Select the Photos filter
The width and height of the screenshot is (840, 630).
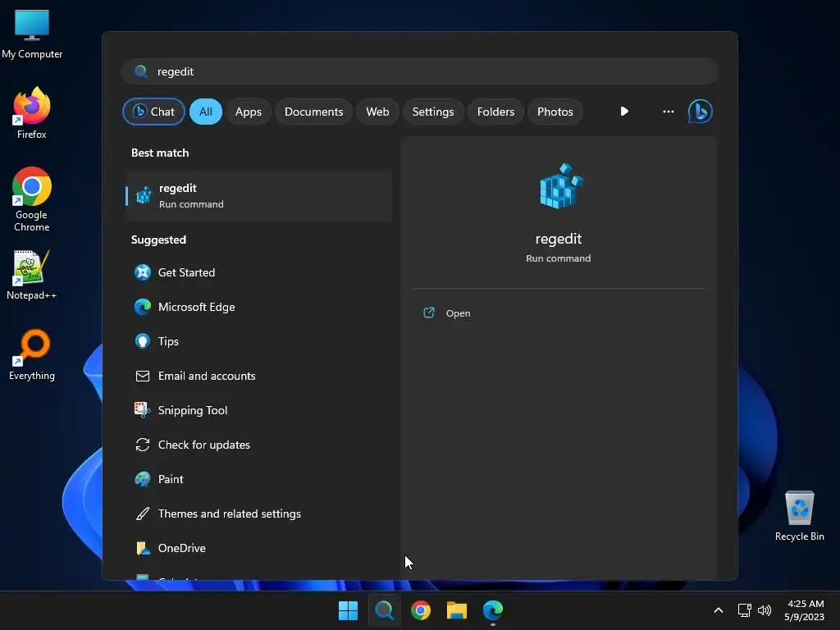point(555,112)
